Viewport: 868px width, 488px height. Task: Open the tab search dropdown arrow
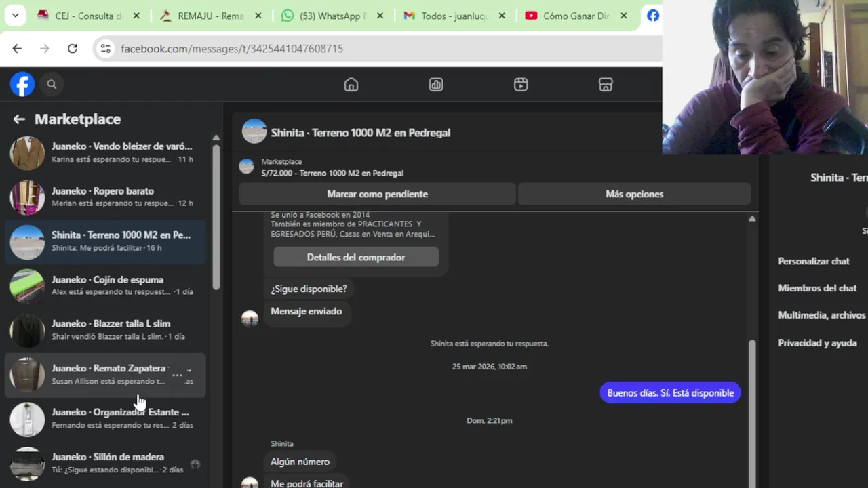[15, 15]
